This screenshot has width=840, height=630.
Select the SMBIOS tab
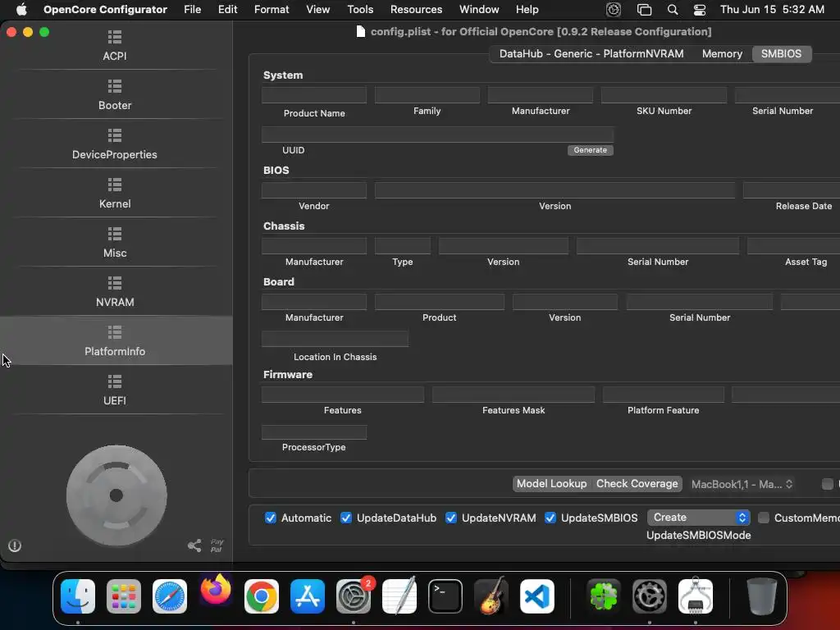(781, 53)
